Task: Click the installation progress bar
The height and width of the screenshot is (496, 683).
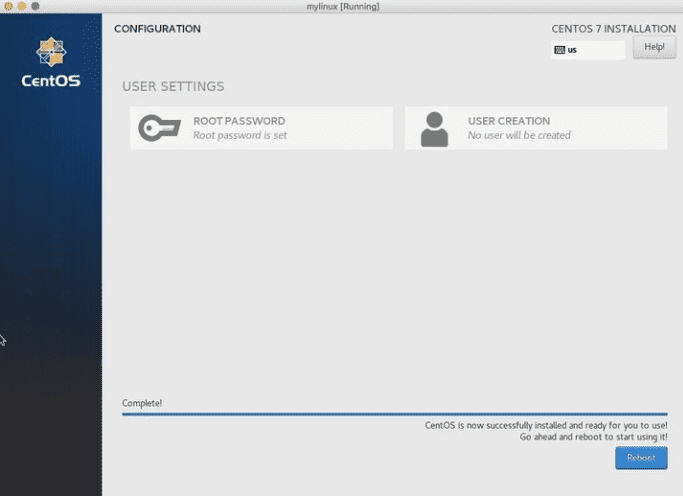Action: click(394, 413)
